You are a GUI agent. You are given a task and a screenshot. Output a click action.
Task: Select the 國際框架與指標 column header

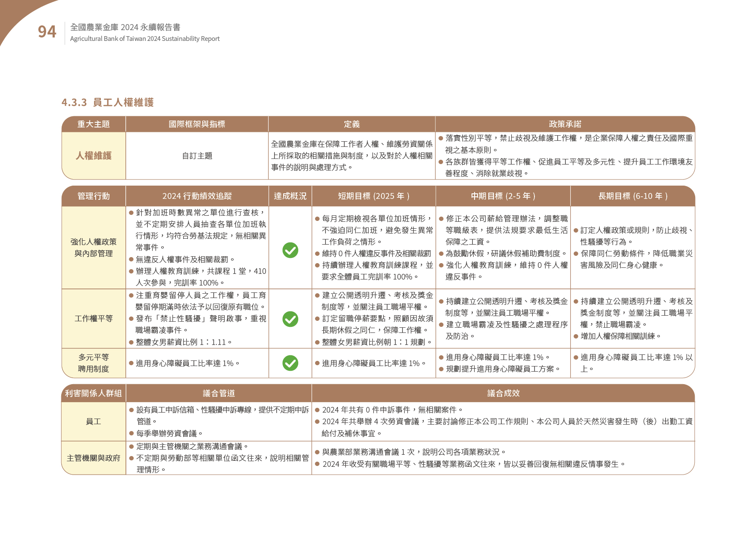point(197,124)
